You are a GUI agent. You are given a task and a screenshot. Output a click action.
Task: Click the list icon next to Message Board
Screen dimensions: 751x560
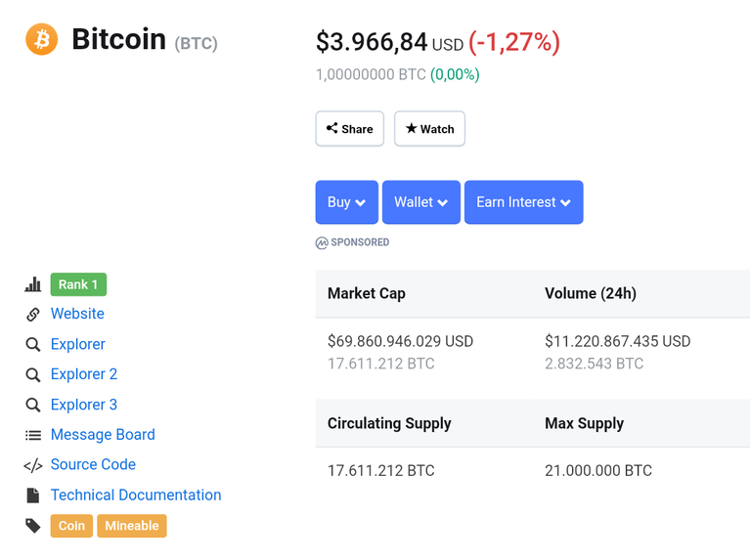[x=33, y=435]
